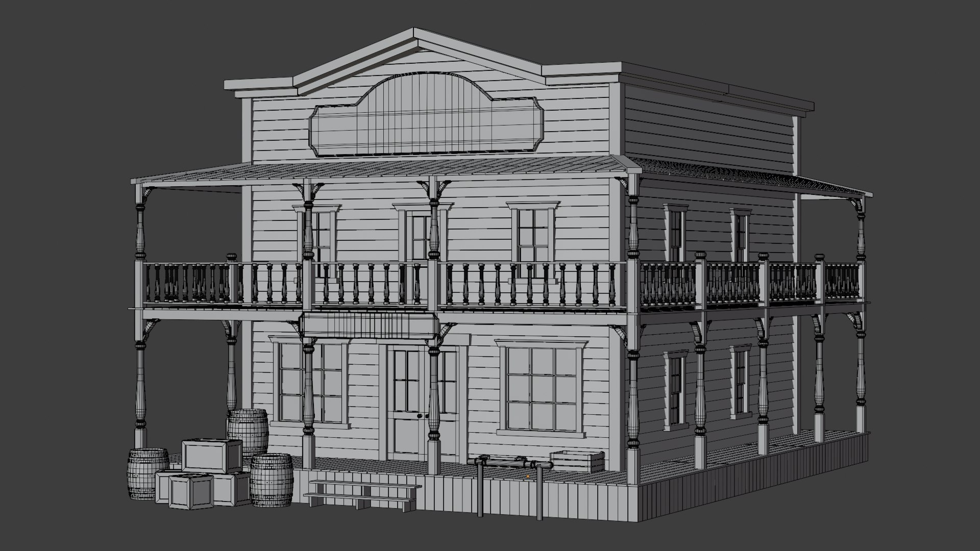Viewport: 980px width, 551px height.
Task: Select the large crate on top of stack
Action: [x=212, y=455]
